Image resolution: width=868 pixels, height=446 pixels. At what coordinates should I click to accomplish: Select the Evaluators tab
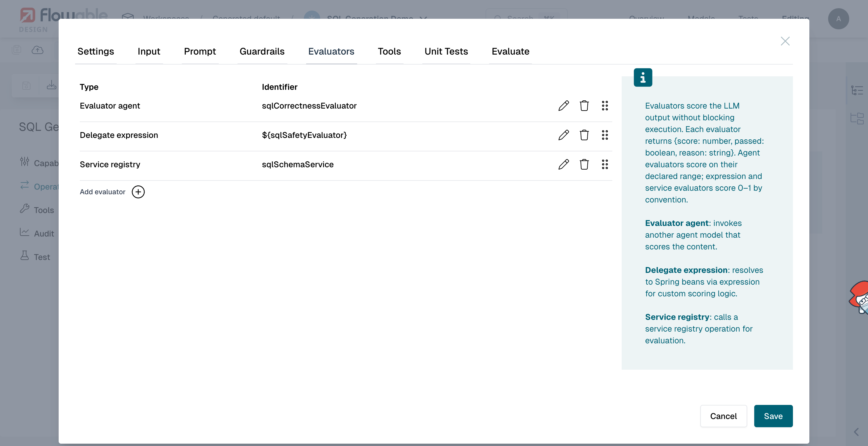[x=331, y=52]
